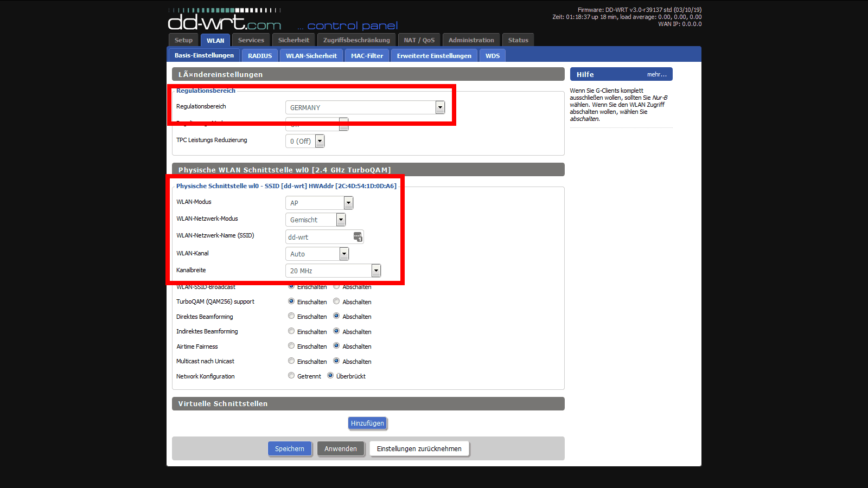Switch to the Sicherheit tab
Viewport: 868px width, 488px height.
(293, 40)
